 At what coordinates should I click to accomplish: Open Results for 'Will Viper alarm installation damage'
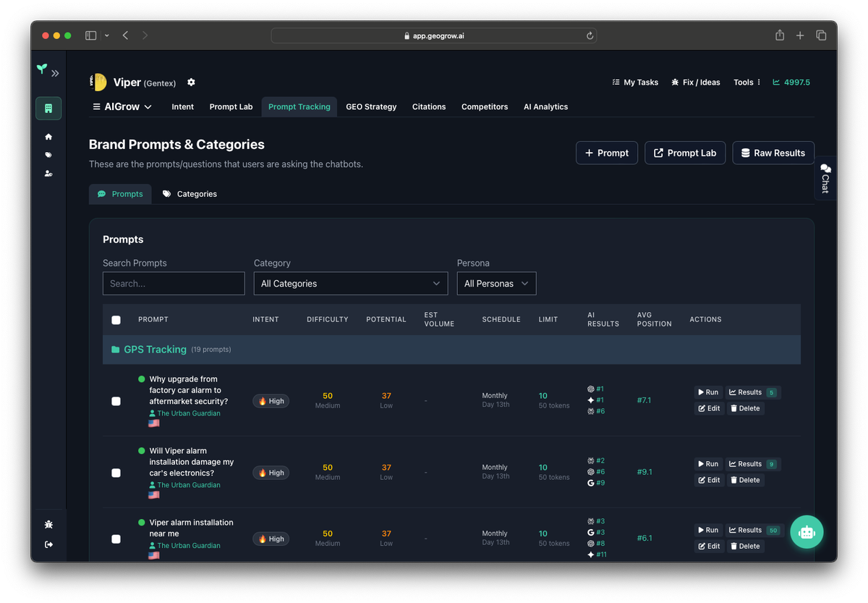(753, 464)
